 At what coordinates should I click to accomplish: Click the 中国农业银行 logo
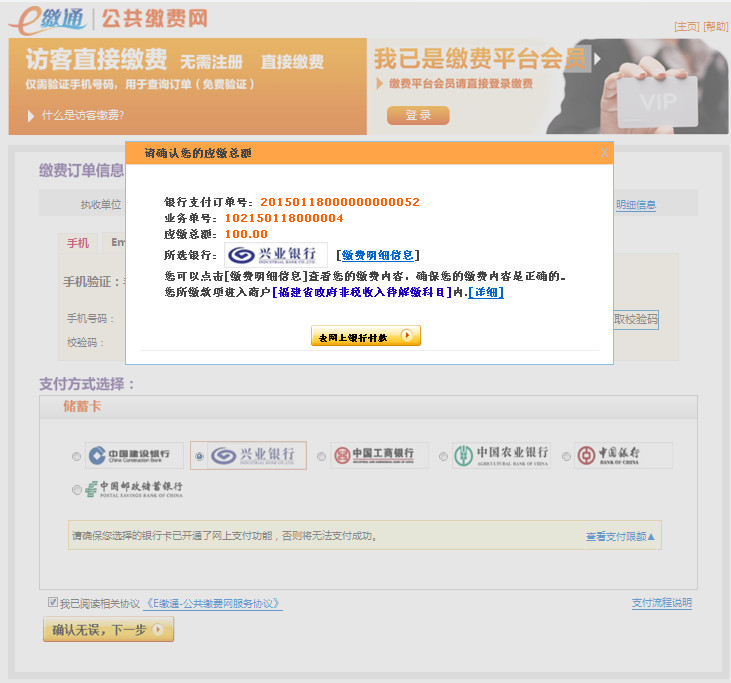[502, 455]
